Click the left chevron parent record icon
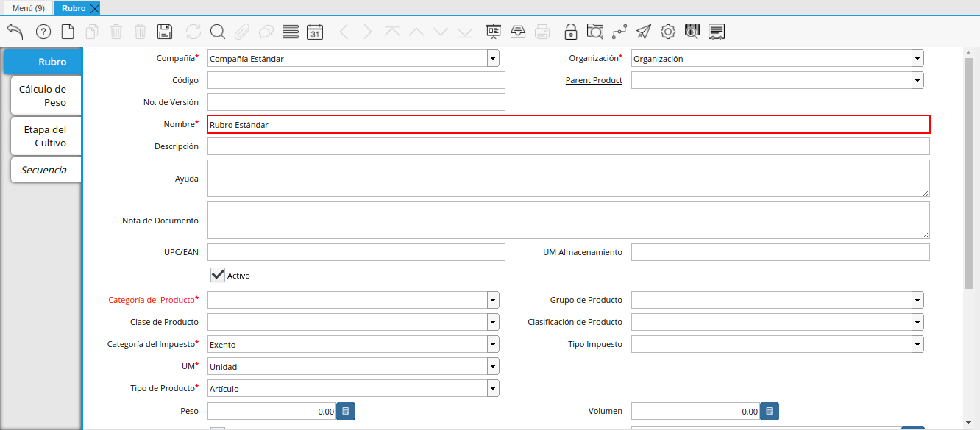 click(344, 32)
